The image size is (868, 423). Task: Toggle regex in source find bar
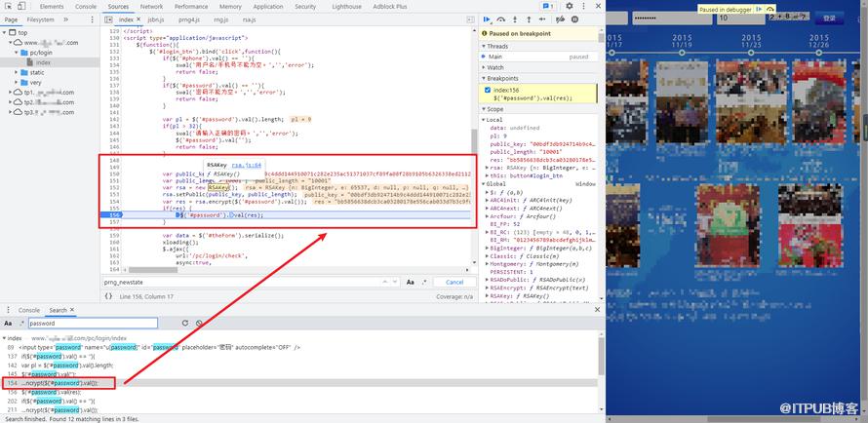pyautogui.click(x=424, y=282)
